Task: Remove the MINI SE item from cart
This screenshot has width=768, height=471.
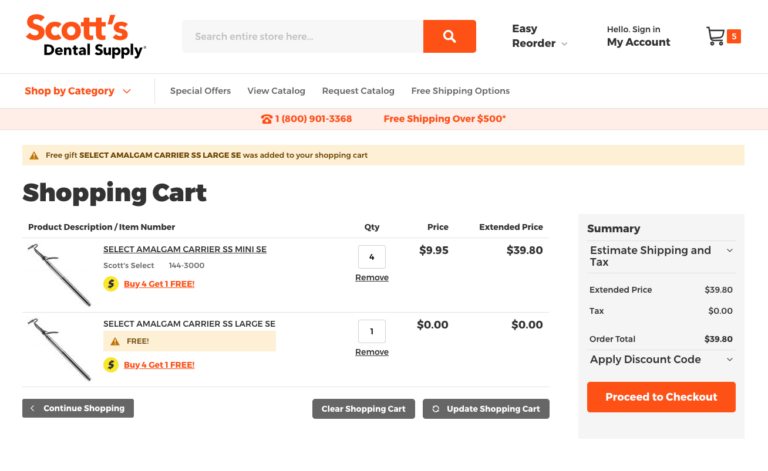Action: pos(372,278)
